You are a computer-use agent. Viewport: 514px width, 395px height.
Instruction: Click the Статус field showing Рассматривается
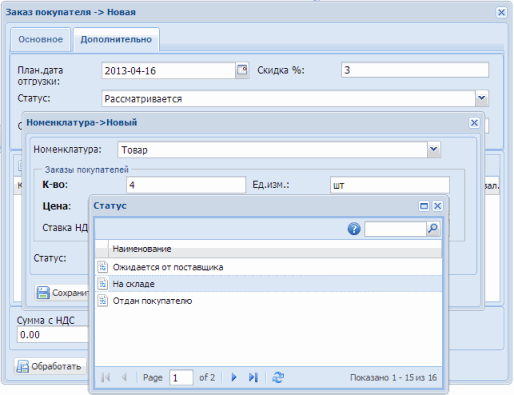(x=288, y=99)
